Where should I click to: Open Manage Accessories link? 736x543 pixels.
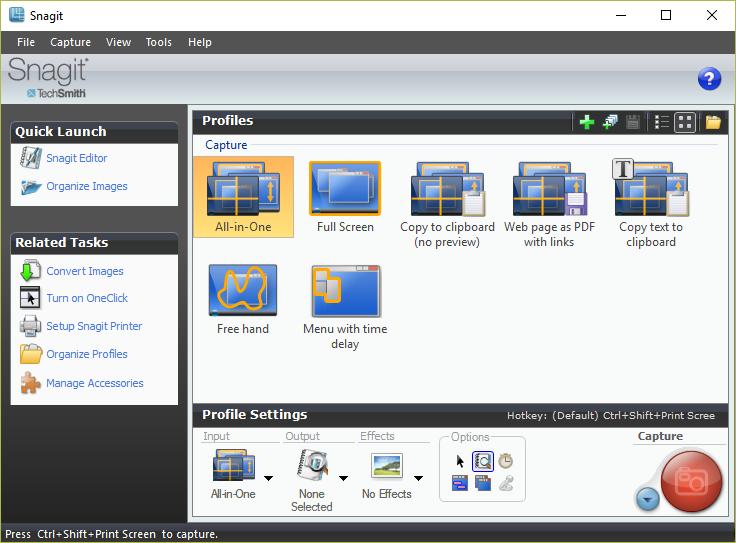click(95, 383)
